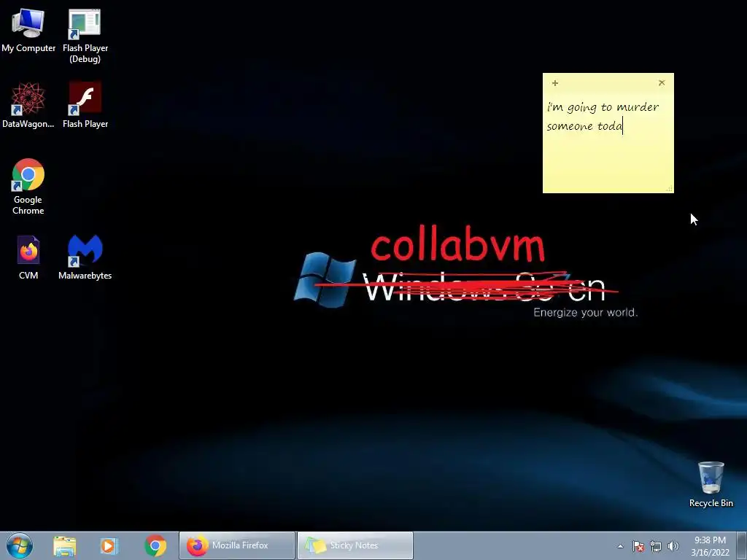
Task: Open the My Computer desktop icon
Action: tap(28, 31)
